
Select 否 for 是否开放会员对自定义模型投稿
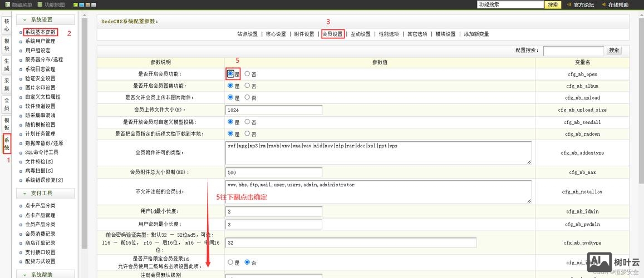point(247,122)
